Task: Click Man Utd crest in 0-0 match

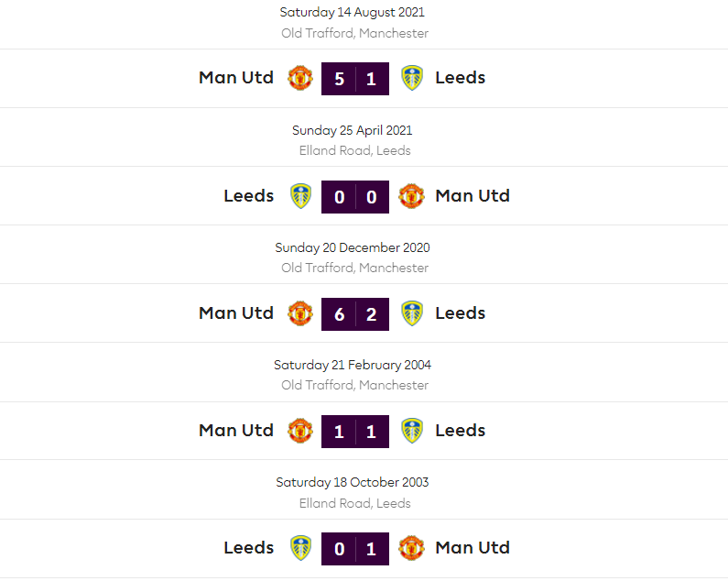Action: click(412, 196)
